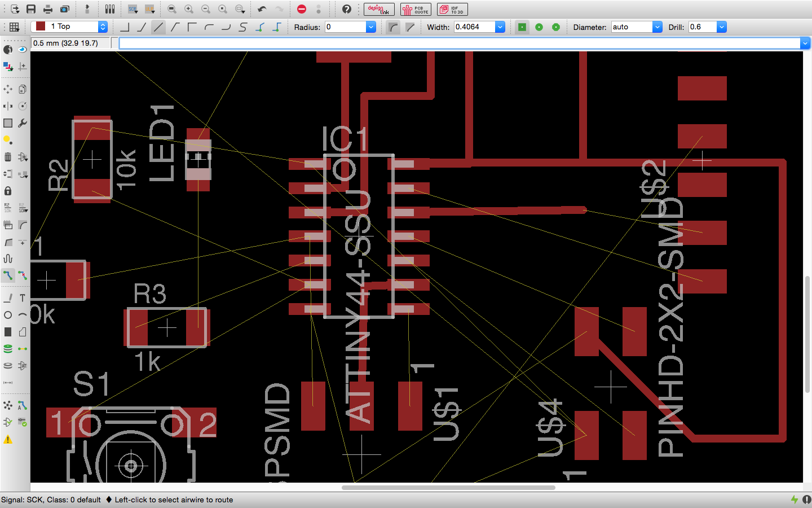This screenshot has height=508, width=812.
Task: Select the Mirror tool
Action: 8,106
